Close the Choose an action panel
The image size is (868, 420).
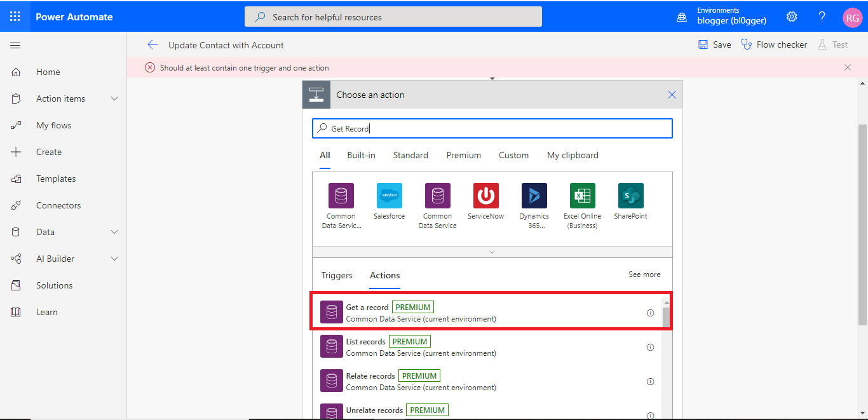point(672,95)
